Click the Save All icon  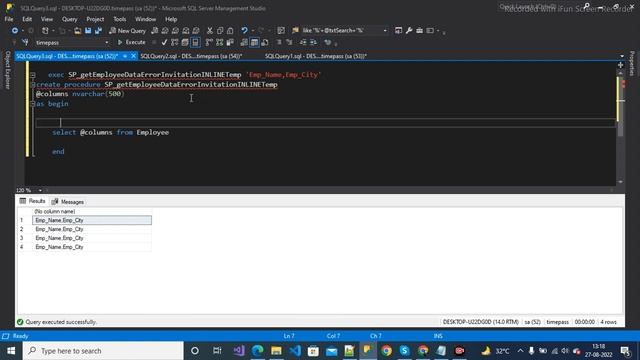[x=98, y=31]
